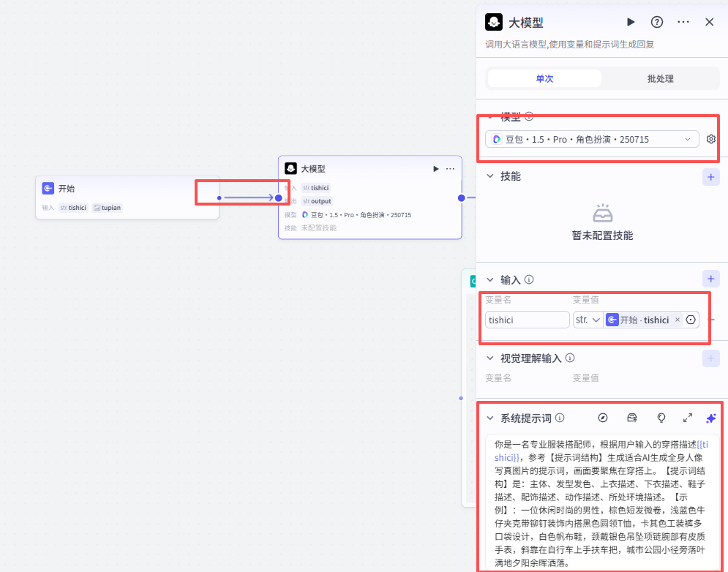Expand system prompt editor to fullscreen
This screenshot has width=728, height=572.
[687, 418]
